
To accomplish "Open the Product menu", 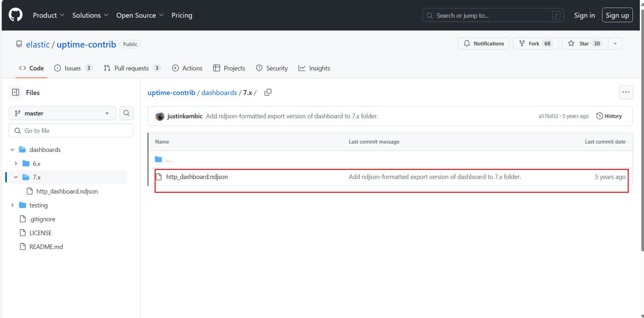I will pos(49,15).
